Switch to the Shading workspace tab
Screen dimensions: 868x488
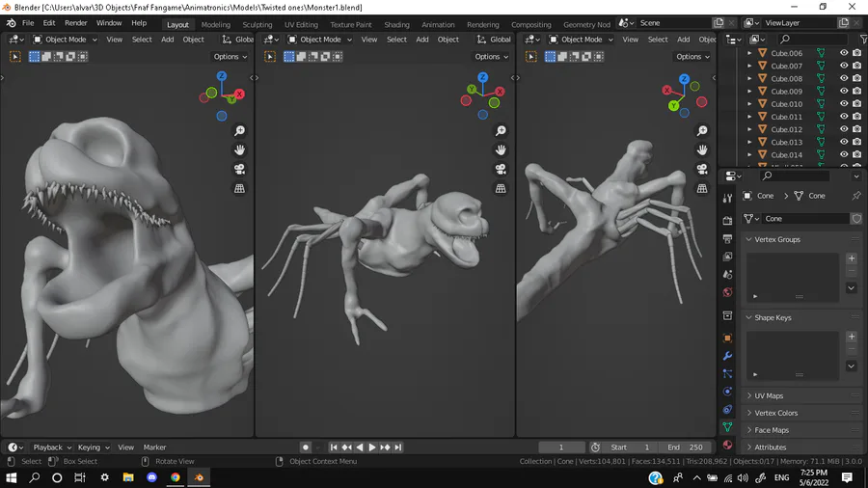[x=396, y=24]
